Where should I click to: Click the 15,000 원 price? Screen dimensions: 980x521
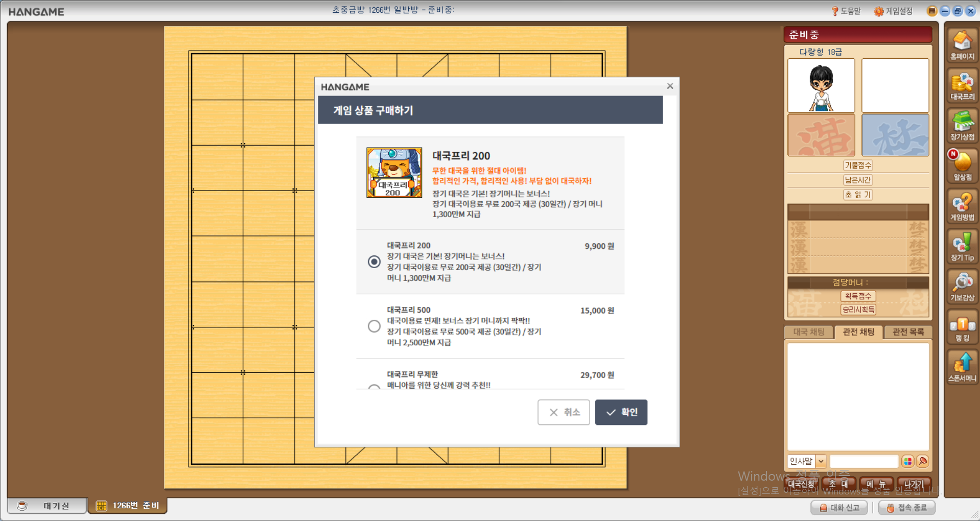tap(597, 311)
